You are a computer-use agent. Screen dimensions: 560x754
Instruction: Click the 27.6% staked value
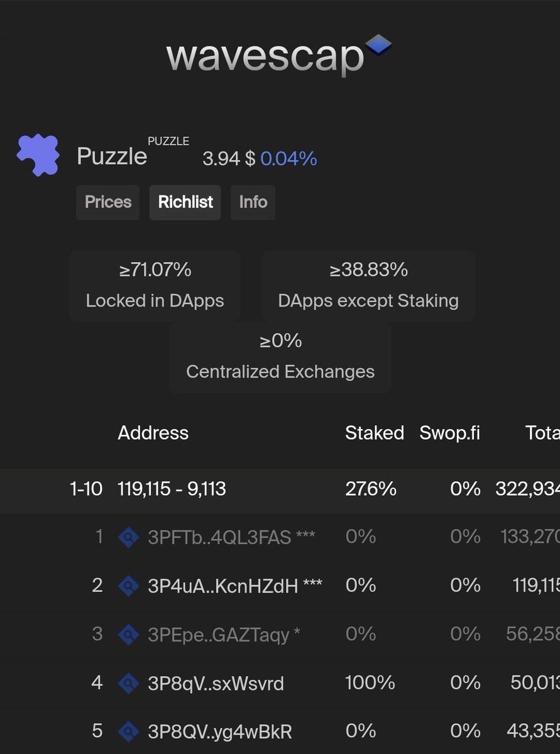pyautogui.click(x=371, y=489)
